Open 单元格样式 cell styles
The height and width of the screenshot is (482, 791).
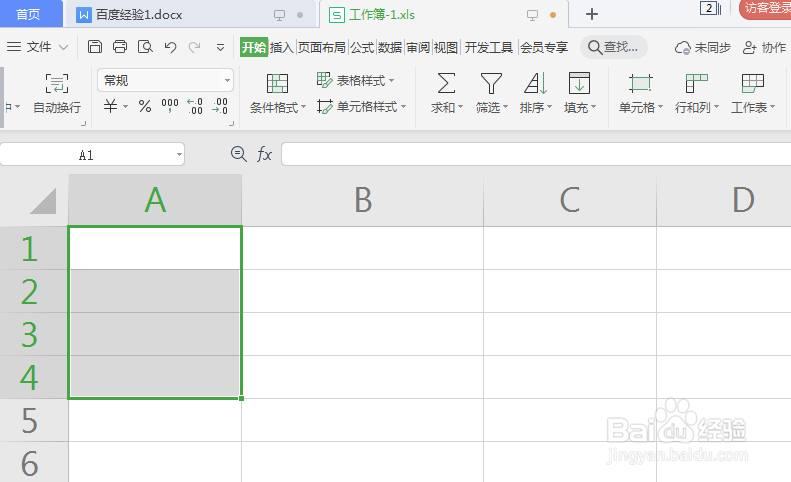(361, 106)
